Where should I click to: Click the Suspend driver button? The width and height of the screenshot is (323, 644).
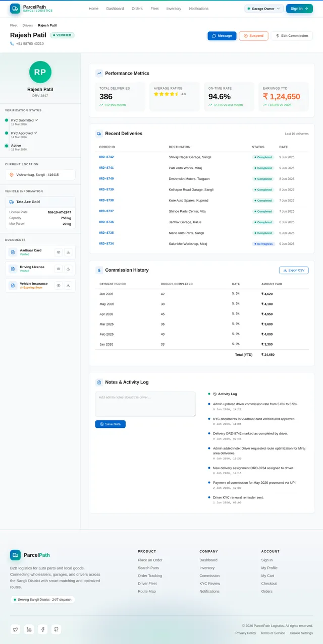(x=253, y=36)
